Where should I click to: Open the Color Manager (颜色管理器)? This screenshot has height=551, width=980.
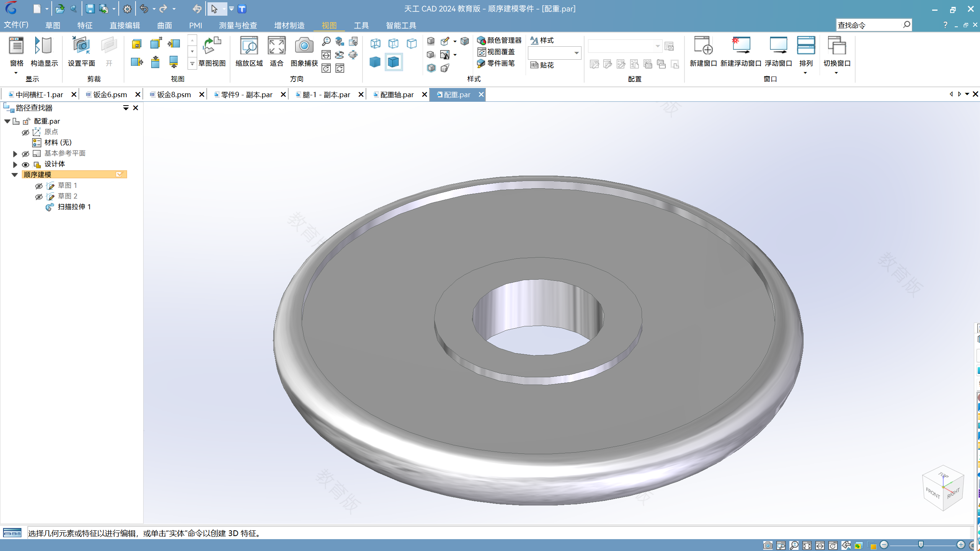click(x=499, y=40)
